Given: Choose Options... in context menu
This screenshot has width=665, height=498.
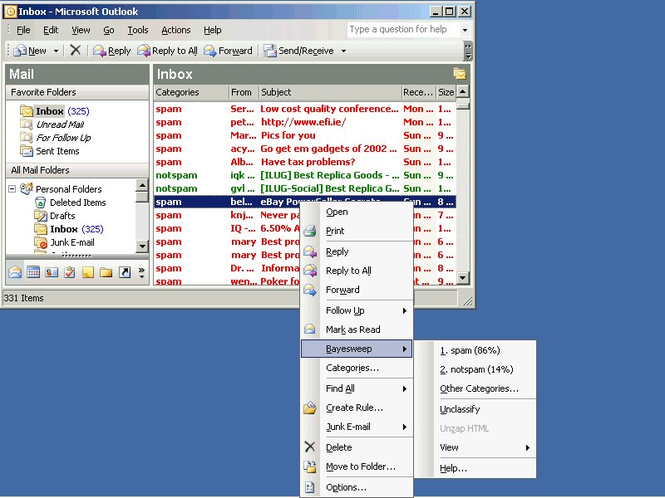Looking at the screenshot, I should pos(357,487).
